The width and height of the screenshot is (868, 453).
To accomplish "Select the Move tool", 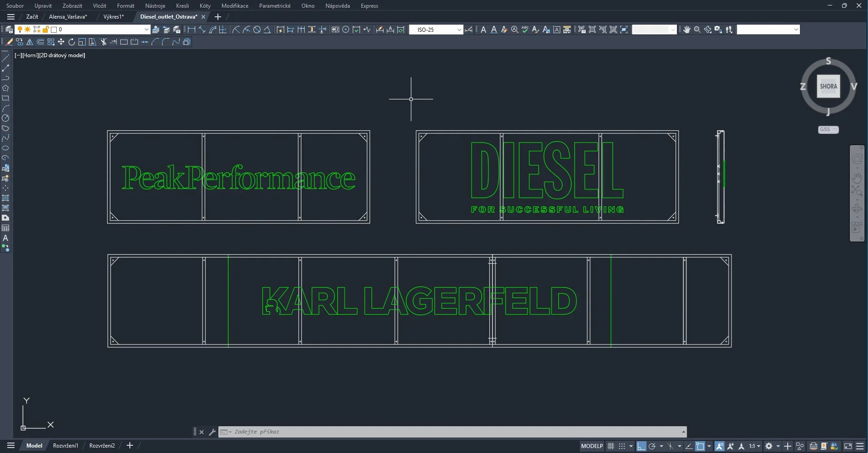I will click(61, 42).
